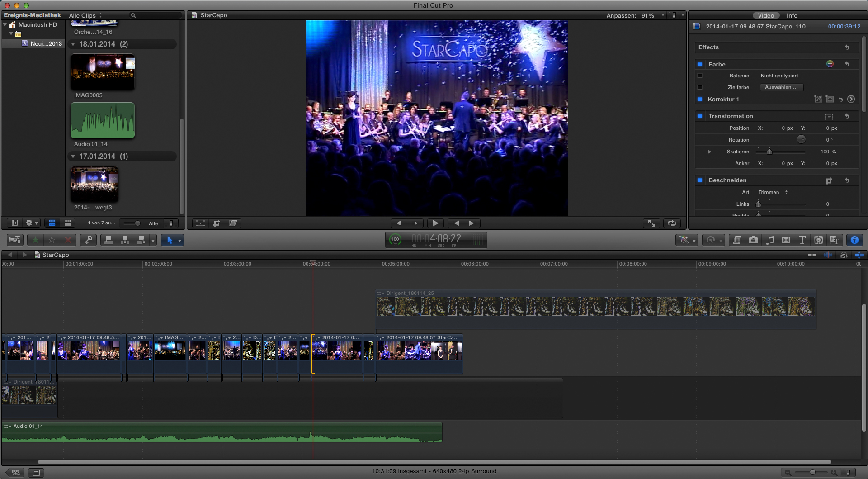Collapse the 18.01.2014 event group
The height and width of the screenshot is (479, 868).
(x=73, y=44)
